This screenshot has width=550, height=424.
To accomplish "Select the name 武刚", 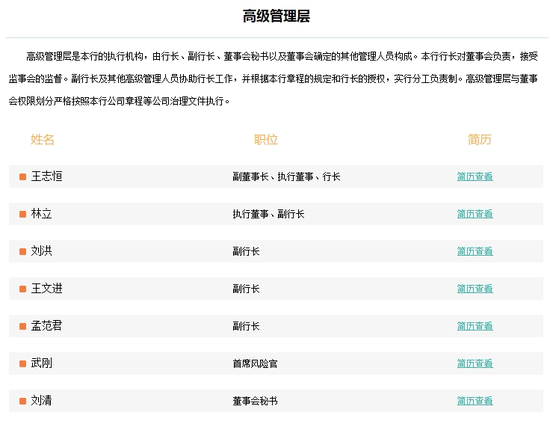I will click(41, 363).
